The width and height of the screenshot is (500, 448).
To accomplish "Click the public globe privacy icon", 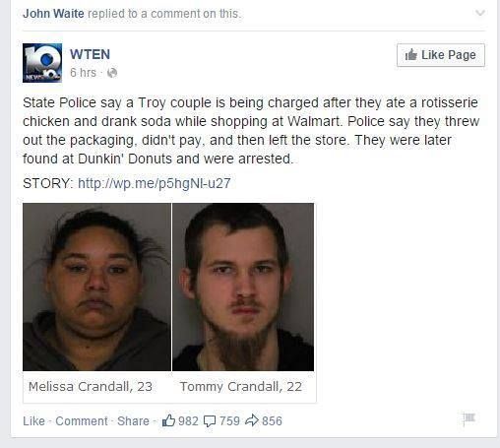I will [x=112, y=73].
